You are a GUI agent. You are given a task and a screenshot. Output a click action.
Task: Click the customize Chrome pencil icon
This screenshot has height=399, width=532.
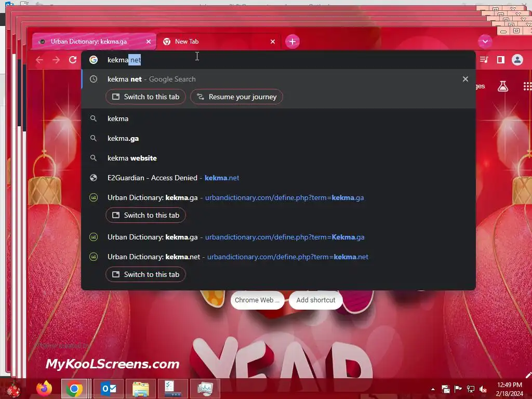[x=528, y=375]
